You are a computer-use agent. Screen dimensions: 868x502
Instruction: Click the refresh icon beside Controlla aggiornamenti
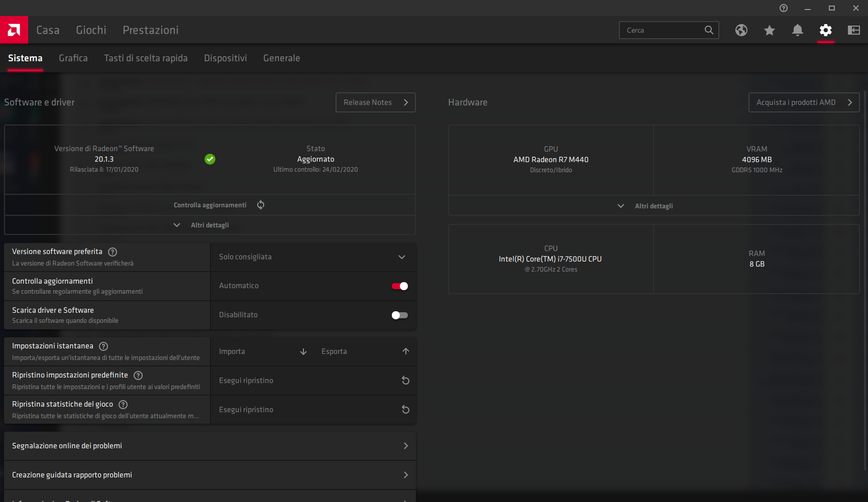coord(261,205)
